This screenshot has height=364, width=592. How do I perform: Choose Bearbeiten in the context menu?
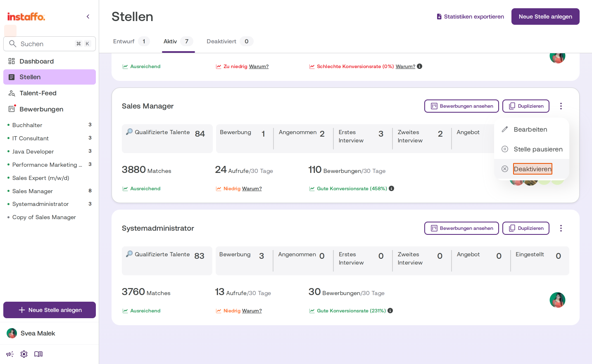[532, 129]
